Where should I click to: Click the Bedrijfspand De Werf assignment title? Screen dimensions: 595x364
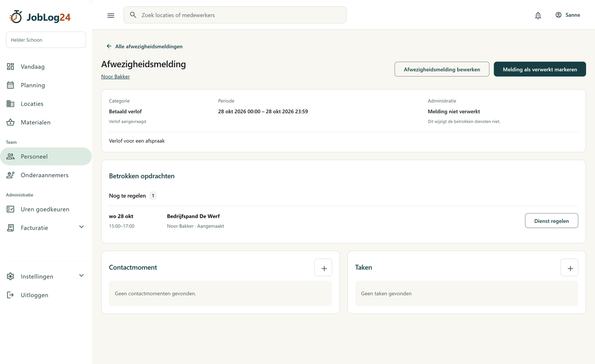(x=193, y=216)
